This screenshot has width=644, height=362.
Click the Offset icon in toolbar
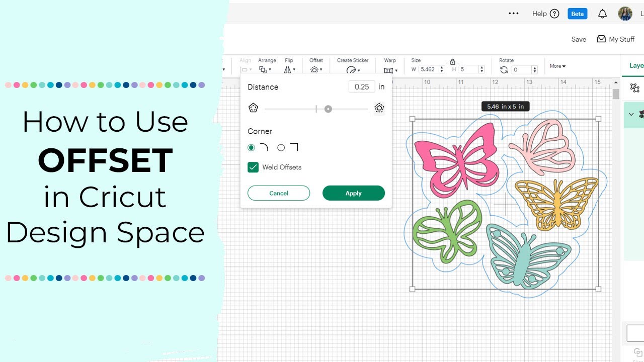pyautogui.click(x=314, y=70)
